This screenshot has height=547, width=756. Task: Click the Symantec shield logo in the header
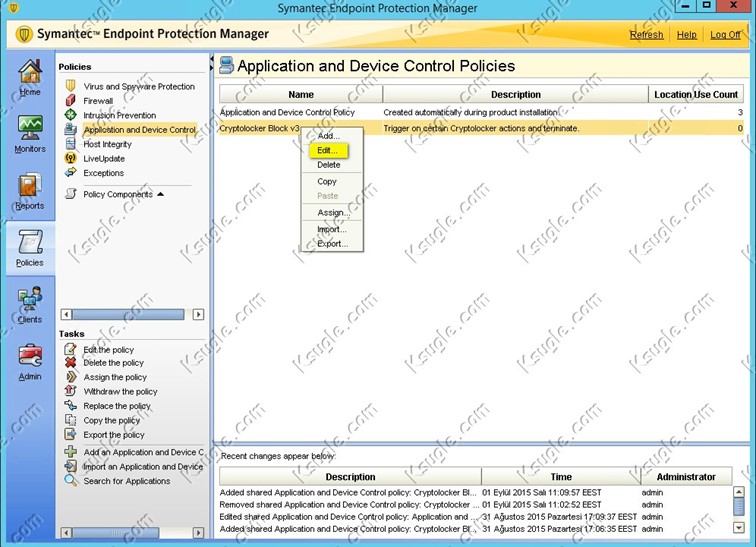point(24,34)
